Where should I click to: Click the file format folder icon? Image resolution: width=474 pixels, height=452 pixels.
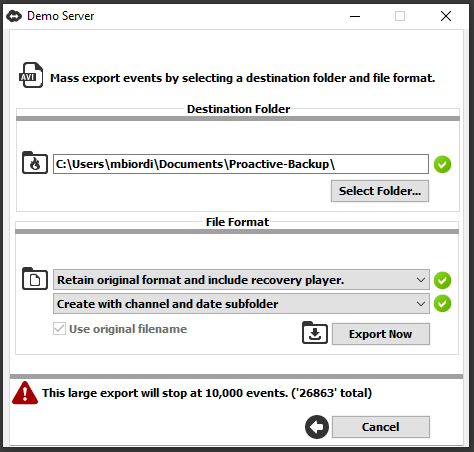(x=35, y=279)
